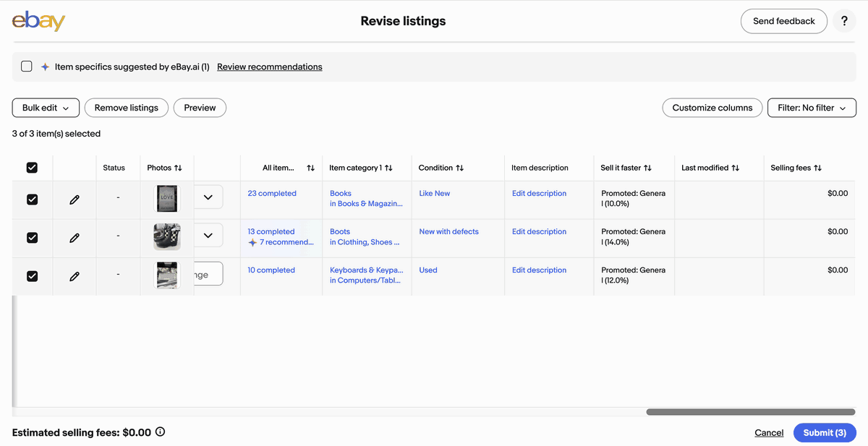Image resolution: width=868 pixels, height=446 pixels.
Task: Click Promoted: General (10.0%) cell
Action: point(634,198)
